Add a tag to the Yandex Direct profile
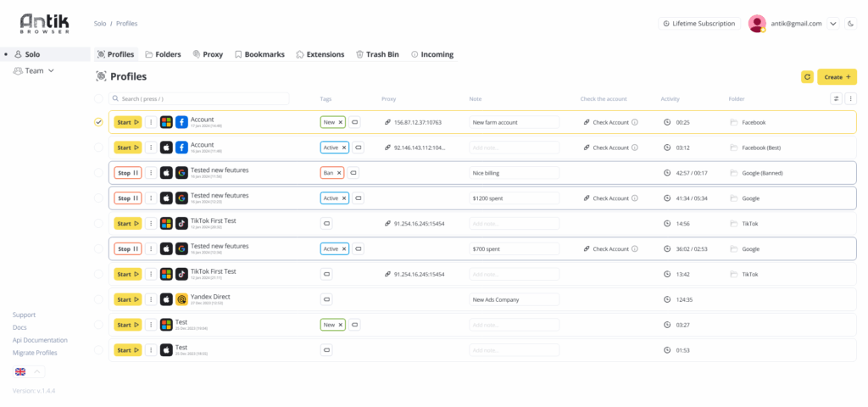Image resolution: width=868 pixels, height=407 pixels. 326,299
